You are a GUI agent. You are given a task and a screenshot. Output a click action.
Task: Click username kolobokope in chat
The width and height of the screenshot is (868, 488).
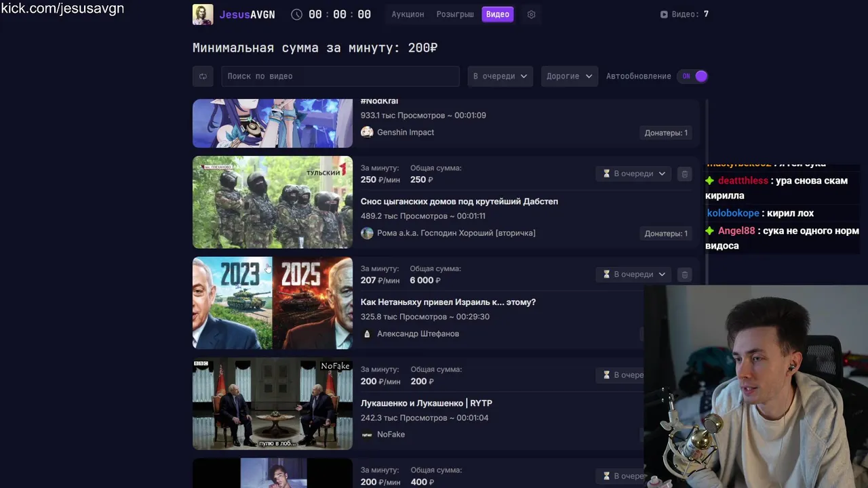click(x=733, y=213)
